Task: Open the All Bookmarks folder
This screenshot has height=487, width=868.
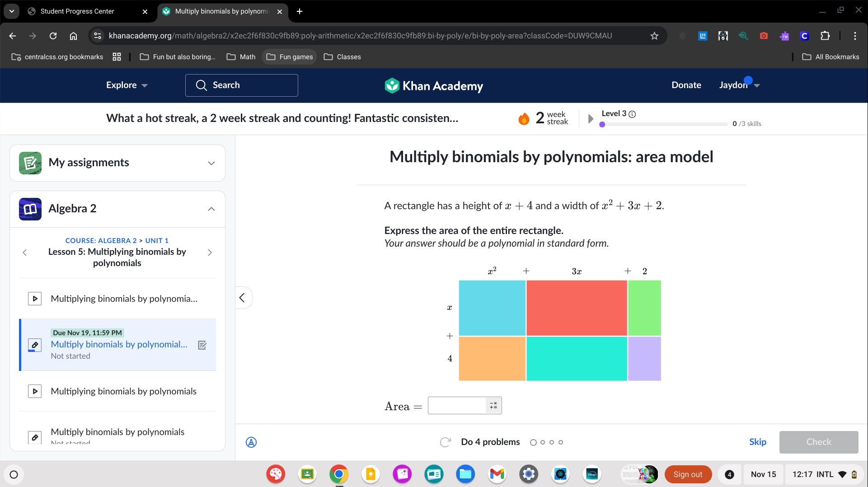Action: (830, 57)
